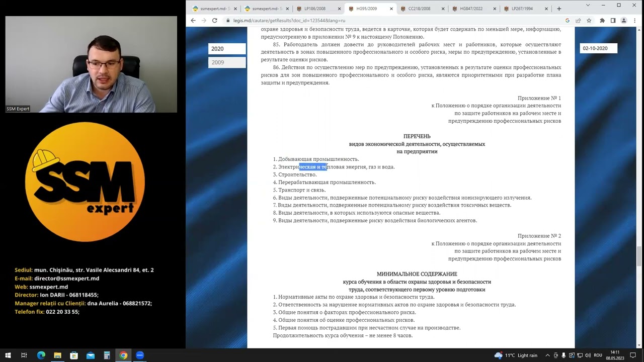Click the SSM expert logo
The image size is (644, 362).
coord(85,182)
